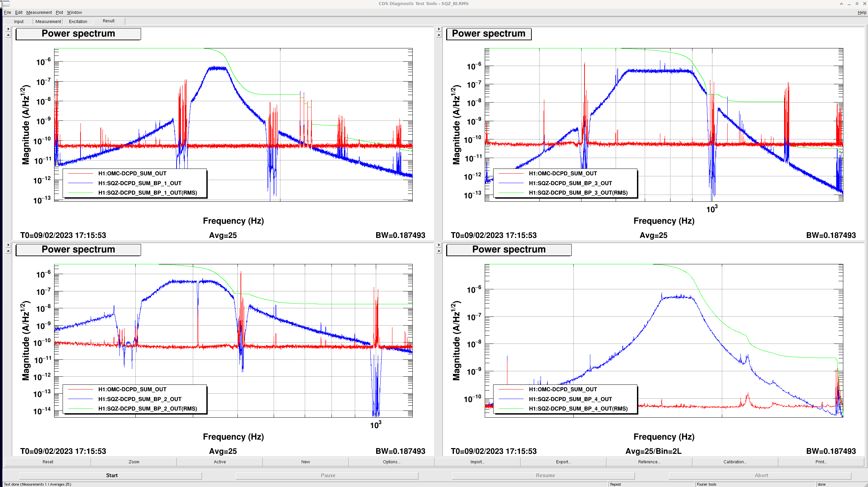Viewport: 868px width, 487px height.
Task: Click the right-arrow icon beside top-right plot
Action: (x=439, y=29)
